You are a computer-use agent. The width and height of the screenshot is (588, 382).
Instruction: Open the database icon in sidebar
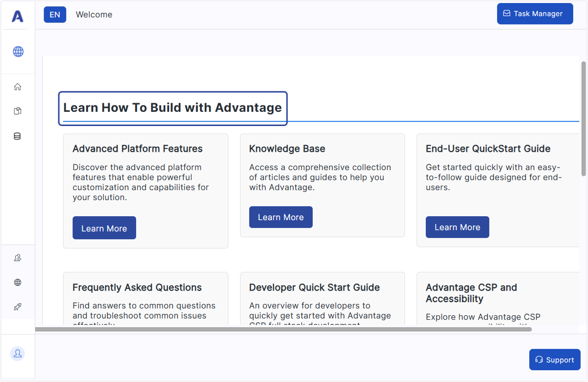pyautogui.click(x=18, y=136)
